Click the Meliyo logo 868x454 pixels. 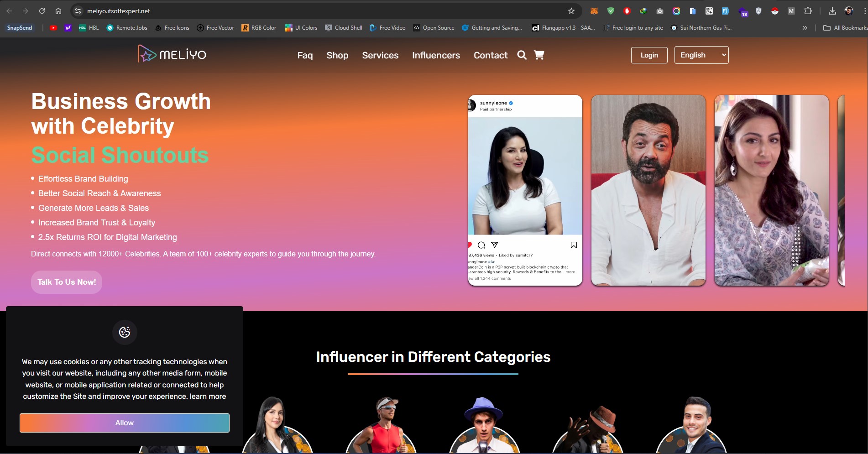tap(172, 54)
